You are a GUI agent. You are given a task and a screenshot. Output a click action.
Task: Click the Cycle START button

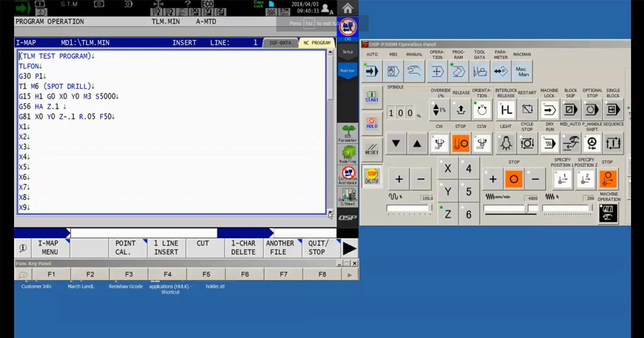(x=372, y=97)
